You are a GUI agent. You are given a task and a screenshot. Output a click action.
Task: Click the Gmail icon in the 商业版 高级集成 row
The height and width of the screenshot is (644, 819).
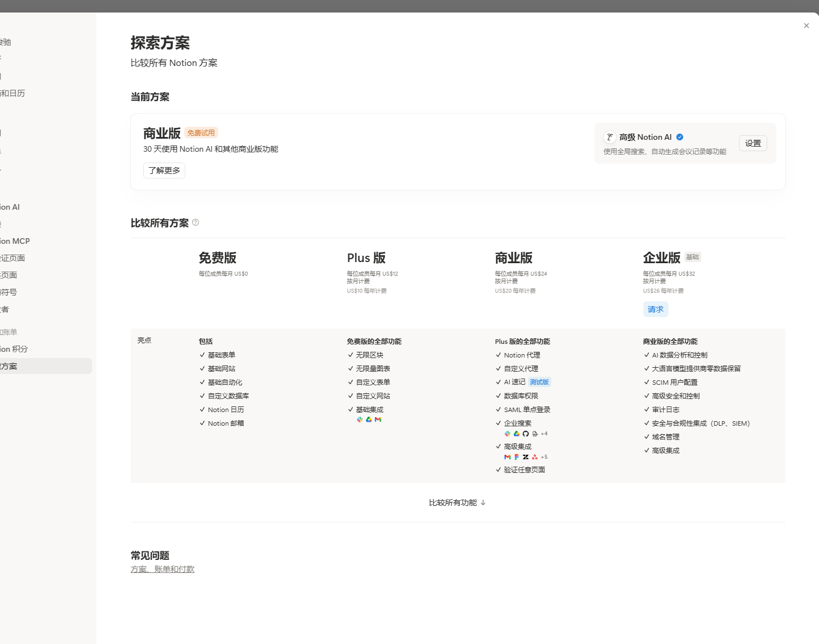[508, 457]
